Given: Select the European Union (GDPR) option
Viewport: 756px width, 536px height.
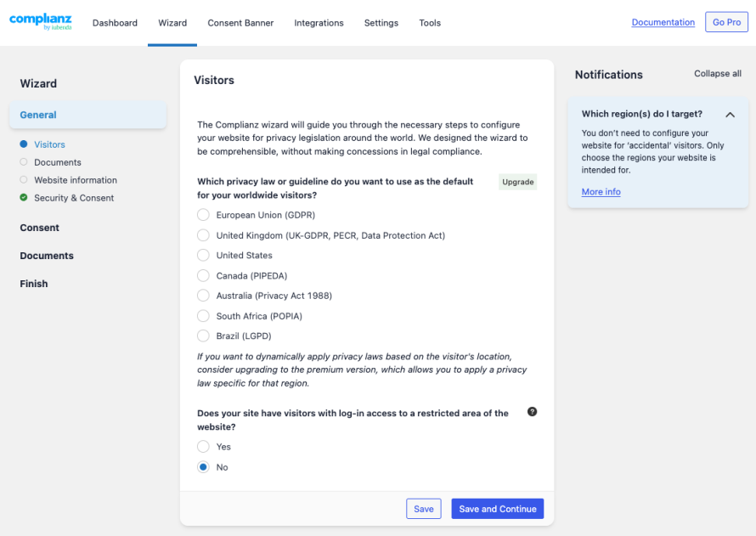Looking at the screenshot, I should [x=203, y=214].
